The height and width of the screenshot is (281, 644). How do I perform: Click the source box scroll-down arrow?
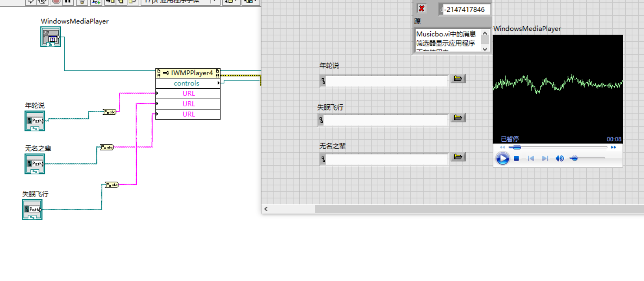(485, 49)
